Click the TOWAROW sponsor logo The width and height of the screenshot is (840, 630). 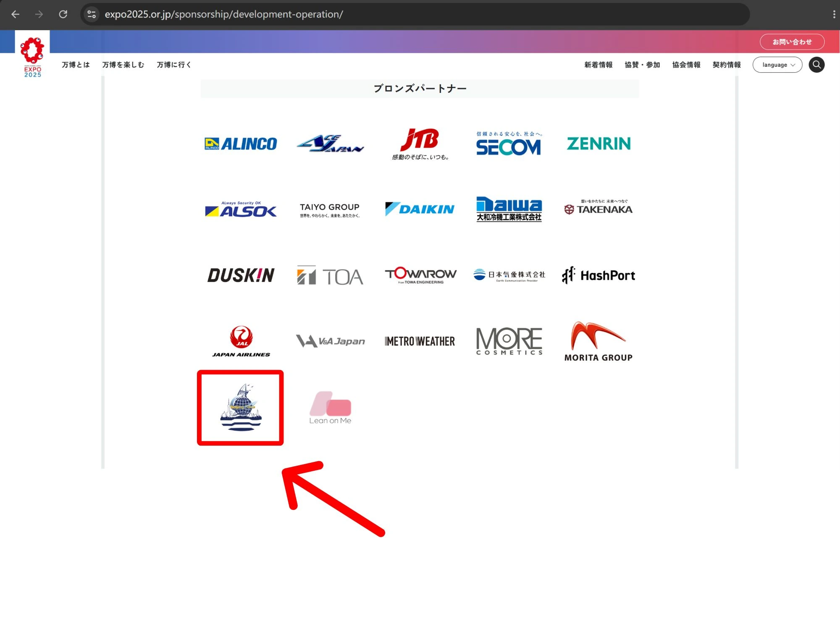420,276
